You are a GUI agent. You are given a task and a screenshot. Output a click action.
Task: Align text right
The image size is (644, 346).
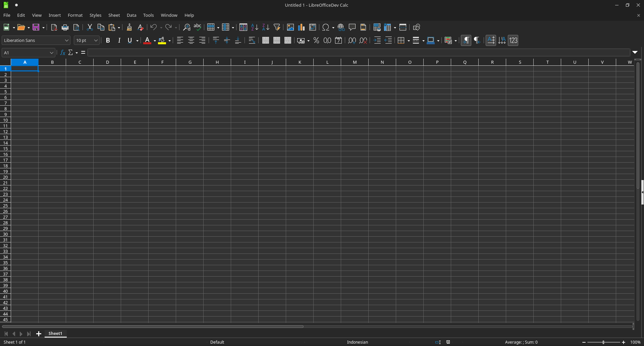coord(202,41)
